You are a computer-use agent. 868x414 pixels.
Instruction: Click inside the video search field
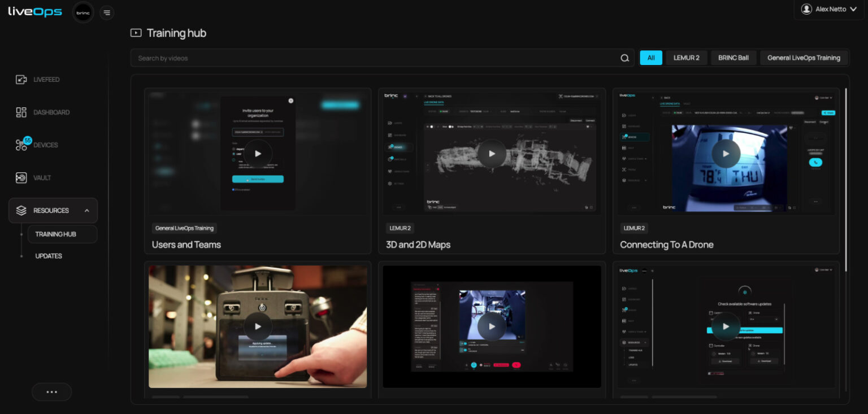click(339, 57)
